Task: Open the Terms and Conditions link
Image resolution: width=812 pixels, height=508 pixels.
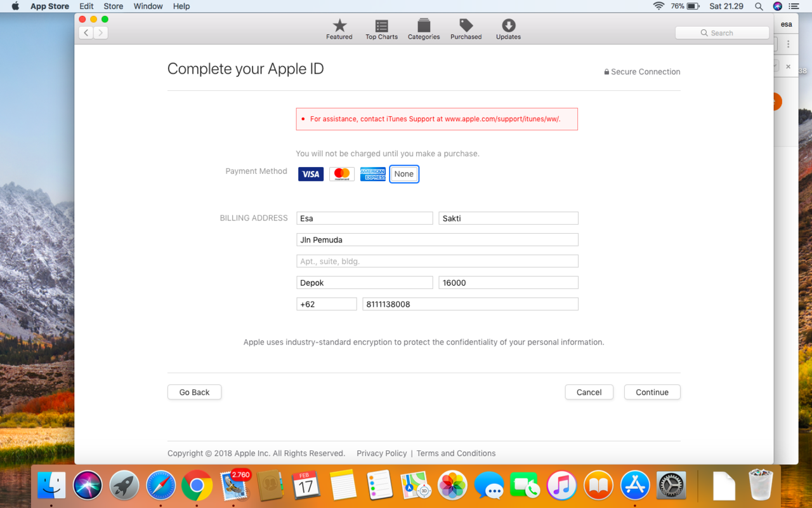Action: click(x=456, y=453)
